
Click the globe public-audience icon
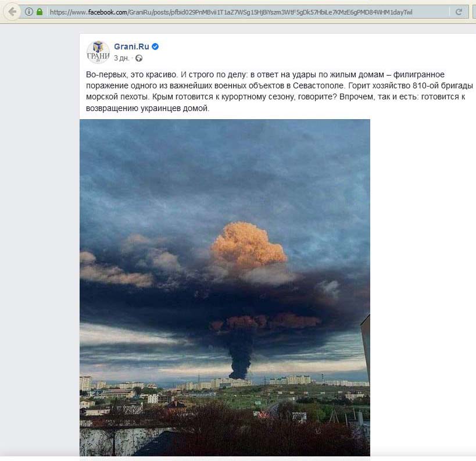(x=139, y=58)
